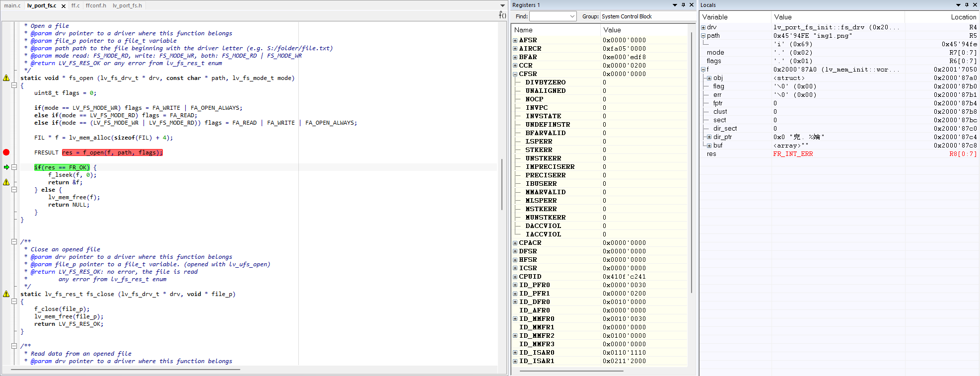
Task: Click the Variable column header in Locals
Action: point(735,17)
